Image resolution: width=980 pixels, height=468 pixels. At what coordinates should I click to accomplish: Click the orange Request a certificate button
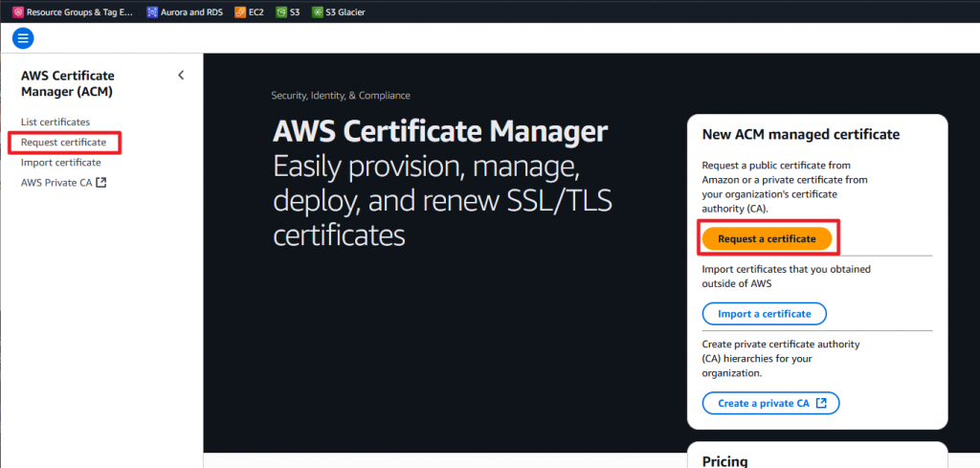click(767, 238)
